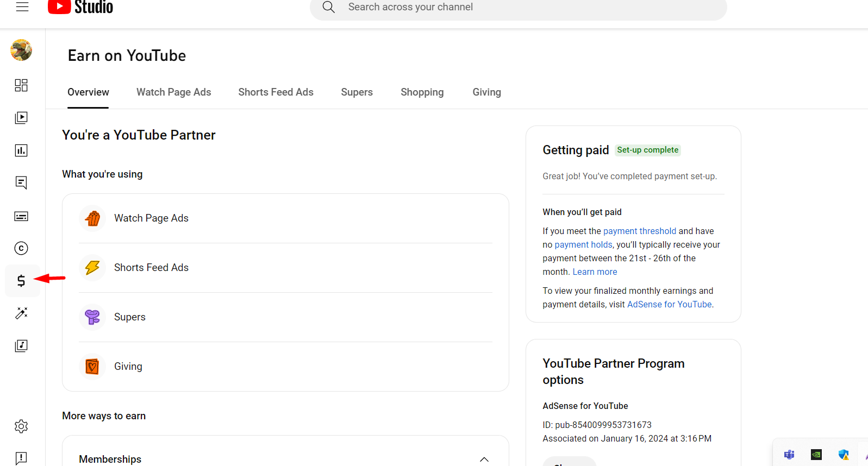
Task: Open the Shopping tab
Action: pyautogui.click(x=422, y=92)
